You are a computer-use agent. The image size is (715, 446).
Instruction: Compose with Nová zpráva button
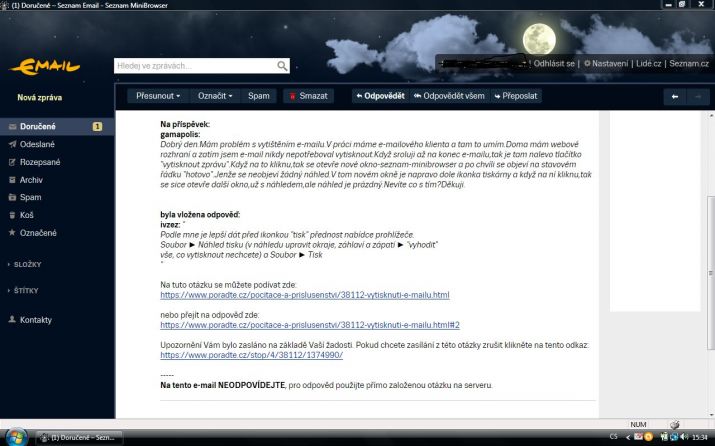pyautogui.click(x=40, y=97)
